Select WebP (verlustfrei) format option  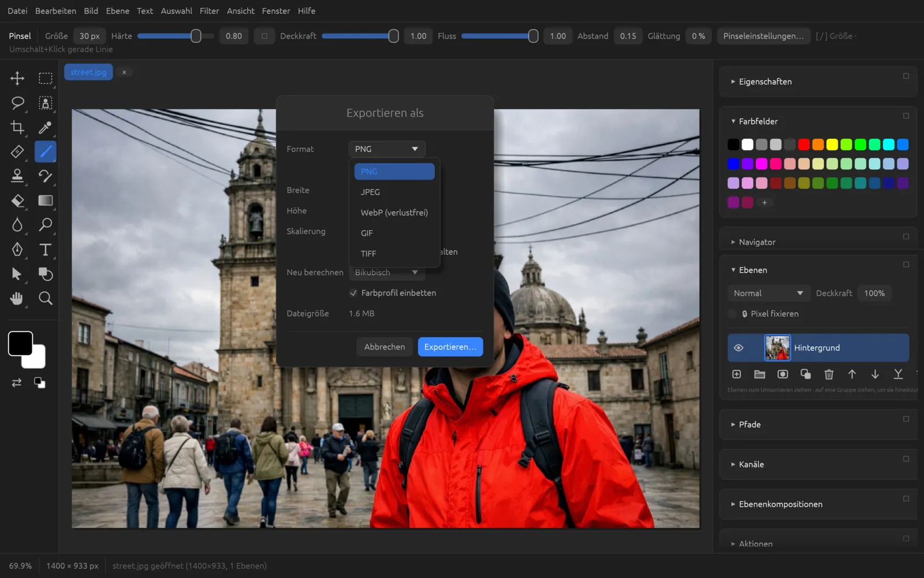[x=394, y=213]
